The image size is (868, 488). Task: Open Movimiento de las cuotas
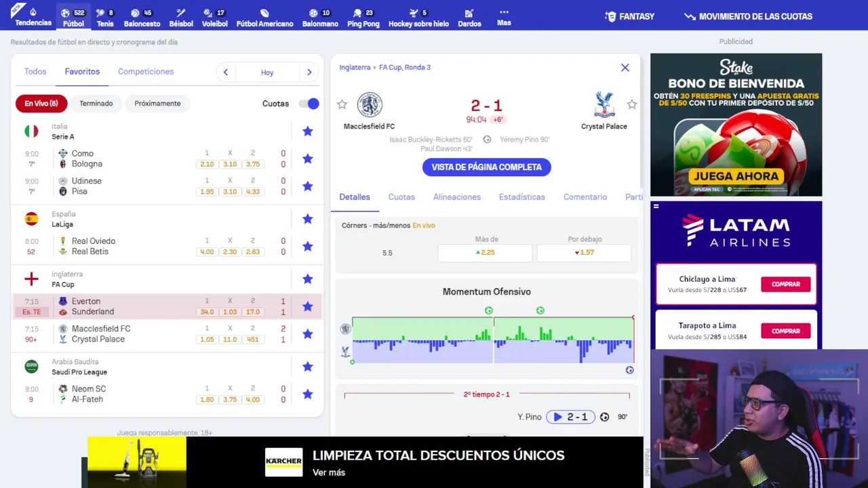click(748, 16)
